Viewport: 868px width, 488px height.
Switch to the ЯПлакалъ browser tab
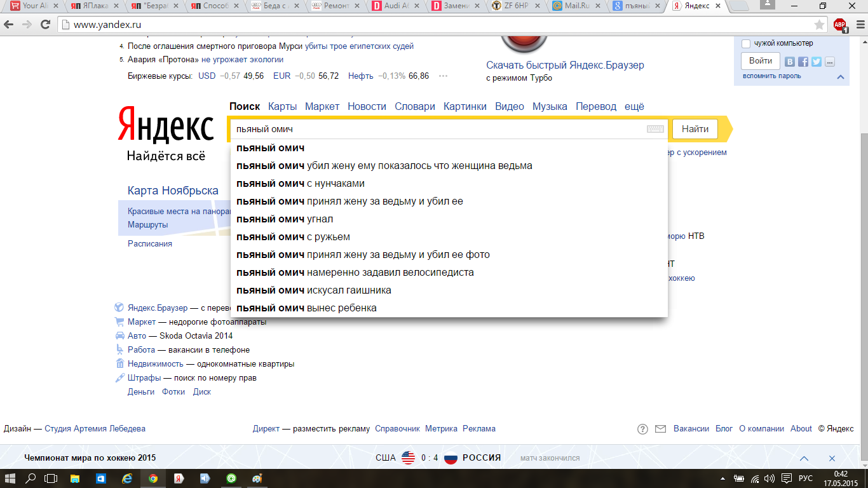[93, 6]
